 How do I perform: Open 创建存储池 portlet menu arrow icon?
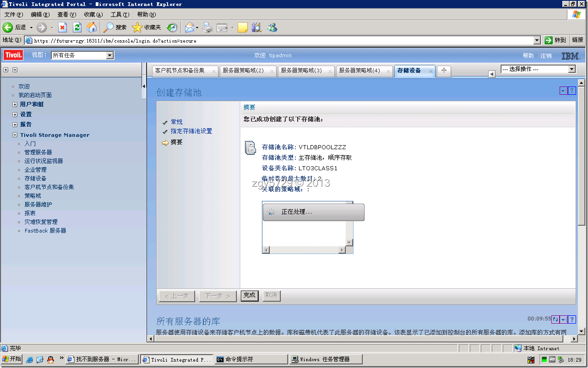point(563,91)
